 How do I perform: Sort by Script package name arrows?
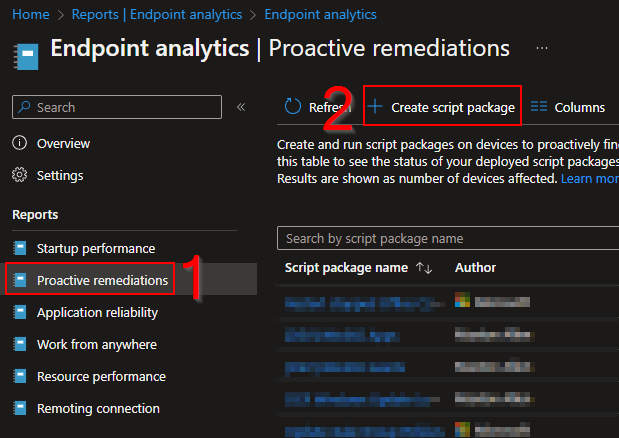pos(424,268)
